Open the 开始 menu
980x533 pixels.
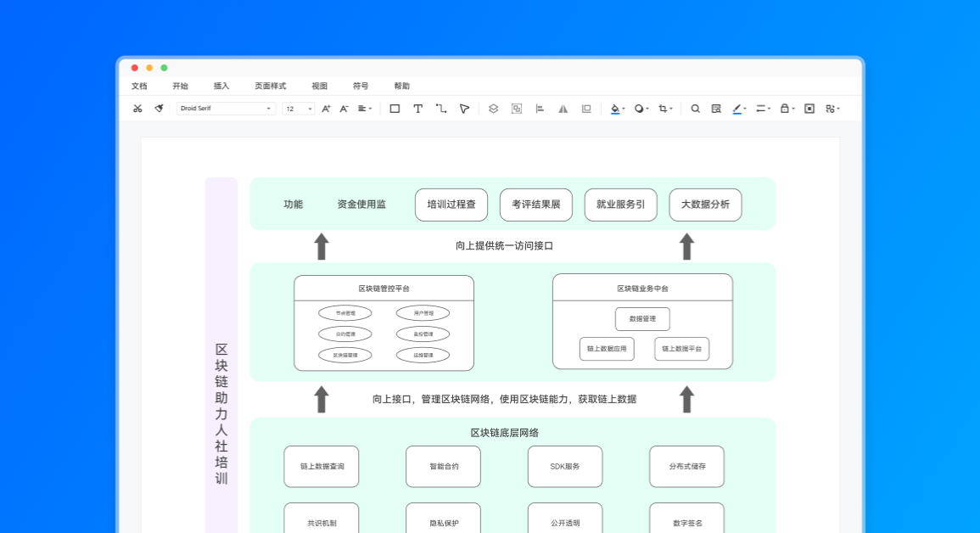click(180, 87)
